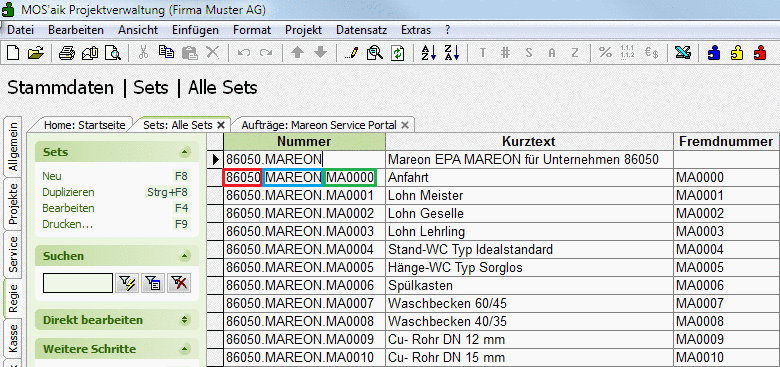The width and height of the screenshot is (780, 367).
Task: Click the S toolbar icon
Action: click(x=529, y=53)
